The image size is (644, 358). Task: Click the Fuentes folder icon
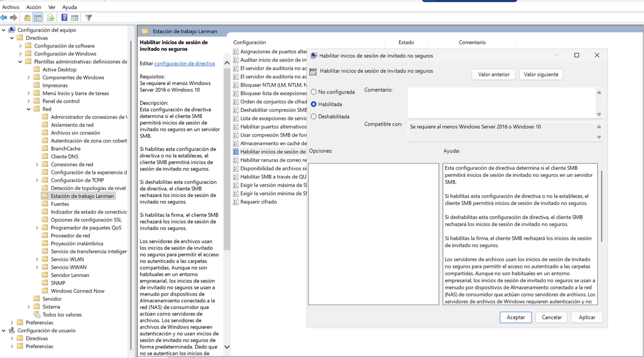pyautogui.click(x=46, y=204)
